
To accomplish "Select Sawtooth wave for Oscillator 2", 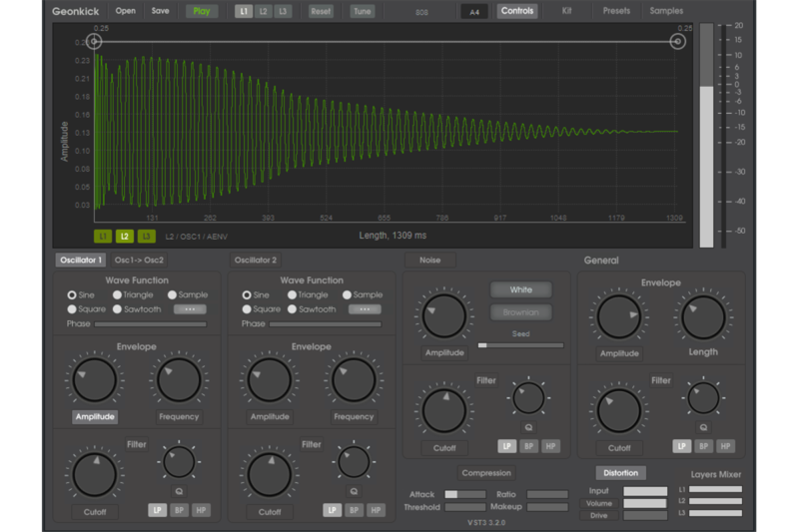I will tap(293, 309).
